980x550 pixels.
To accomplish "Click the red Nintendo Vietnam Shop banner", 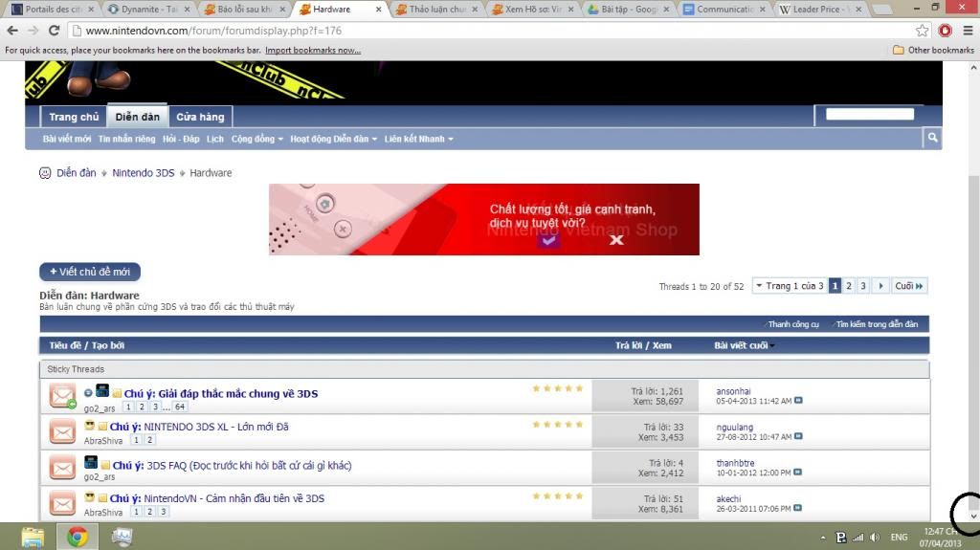I will [x=483, y=219].
